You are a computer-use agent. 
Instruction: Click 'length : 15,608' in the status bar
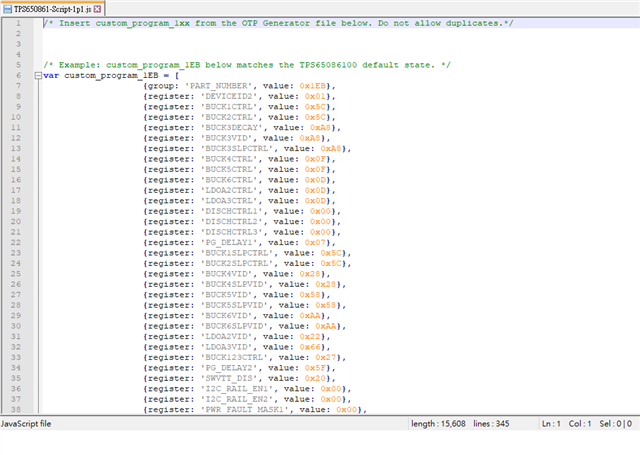(x=438, y=424)
